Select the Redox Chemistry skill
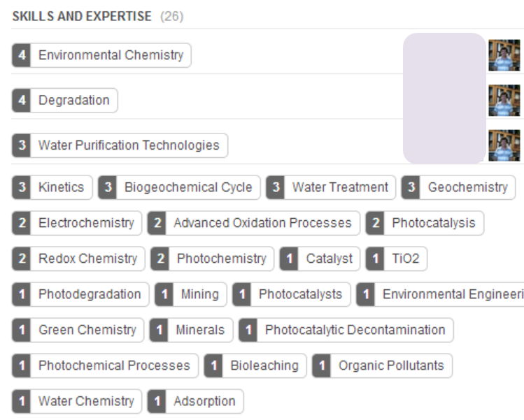 tap(87, 259)
